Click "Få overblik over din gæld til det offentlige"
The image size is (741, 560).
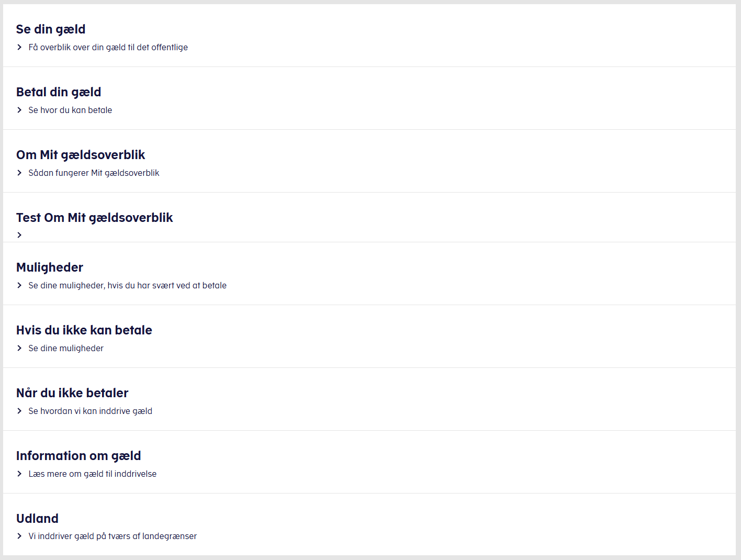108,47
